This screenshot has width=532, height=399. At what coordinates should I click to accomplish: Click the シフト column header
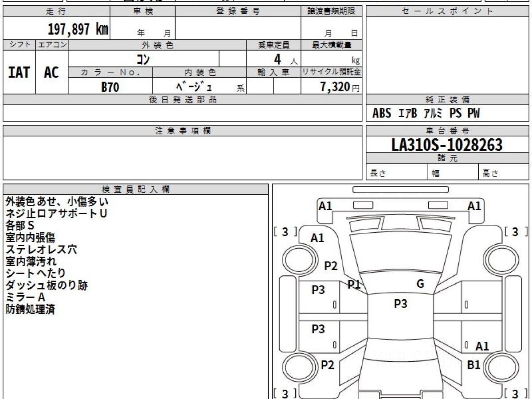[x=20, y=45]
